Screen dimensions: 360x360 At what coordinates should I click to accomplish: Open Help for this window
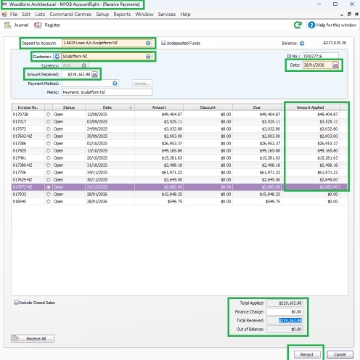pyautogui.click(x=332, y=25)
